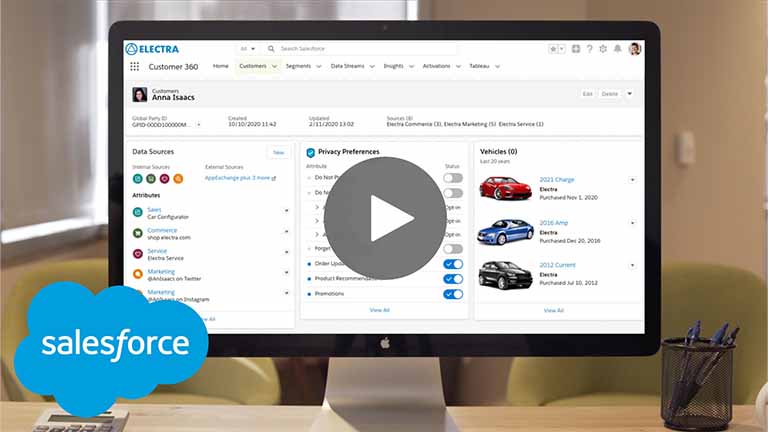Click the green icon under Internal Sources
Viewport: 768px width, 432px height.
(151, 179)
